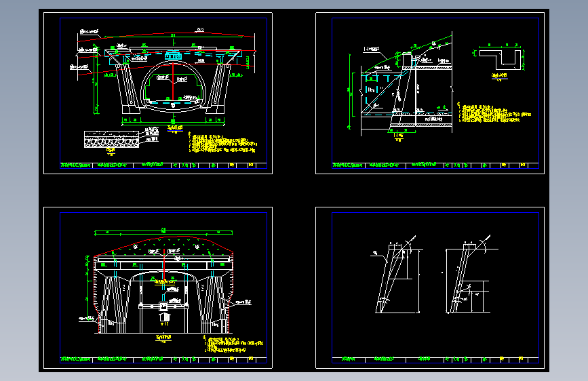Select the right inclined wall diagram

[469, 275]
